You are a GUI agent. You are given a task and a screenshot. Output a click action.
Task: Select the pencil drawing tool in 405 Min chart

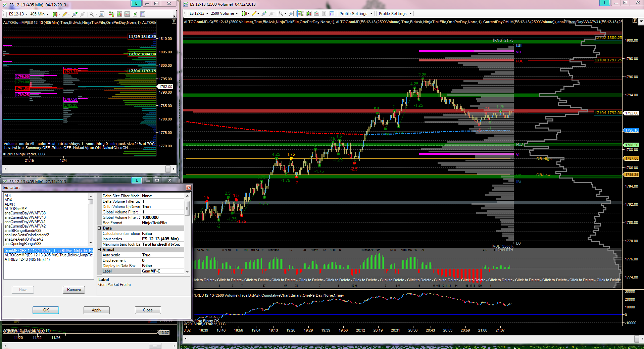(x=65, y=14)
